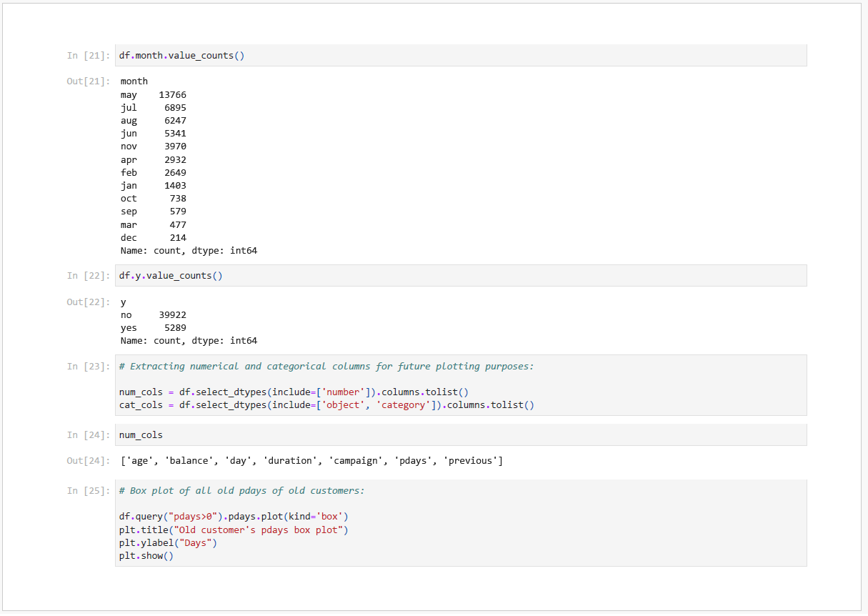Select the In [22] prompt label
868x616 pixels.
pyautogui.click(x=88, y=276)
